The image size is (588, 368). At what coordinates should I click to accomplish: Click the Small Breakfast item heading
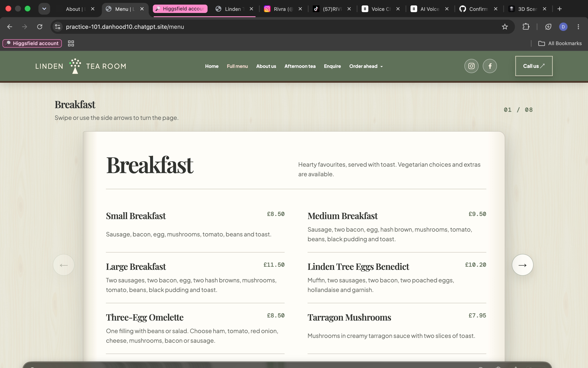click(136, 216)
